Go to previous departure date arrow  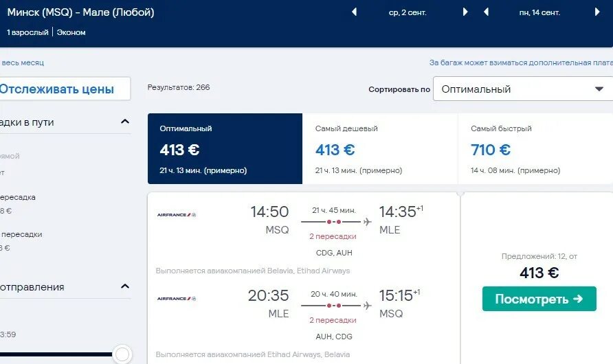click(355, 12)
